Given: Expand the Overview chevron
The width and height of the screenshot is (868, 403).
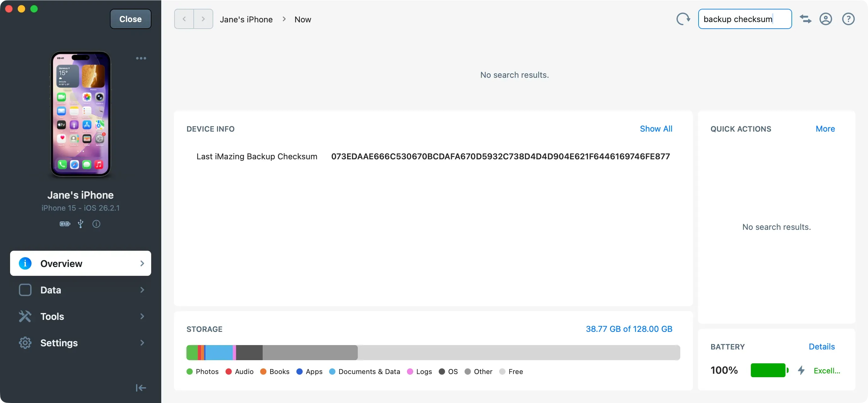Looking at the screenshot, I should 142,264.
